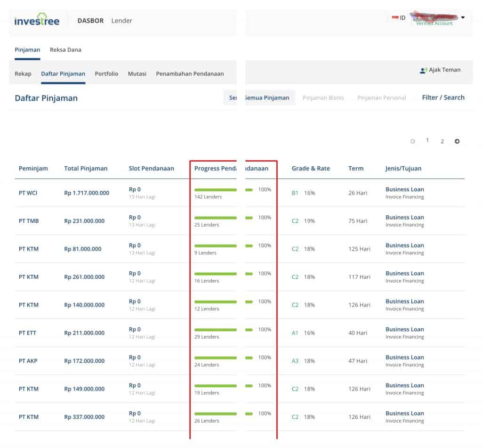Viewport: 482px width, 448px height.
Task: Click the Ajak Teman invite icon
Action: click(423, 69)
